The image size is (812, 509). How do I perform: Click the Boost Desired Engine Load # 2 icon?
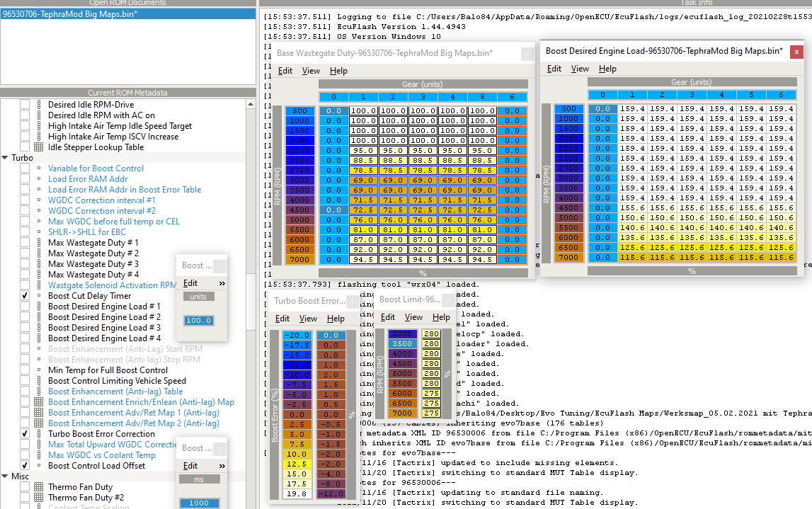39,317
